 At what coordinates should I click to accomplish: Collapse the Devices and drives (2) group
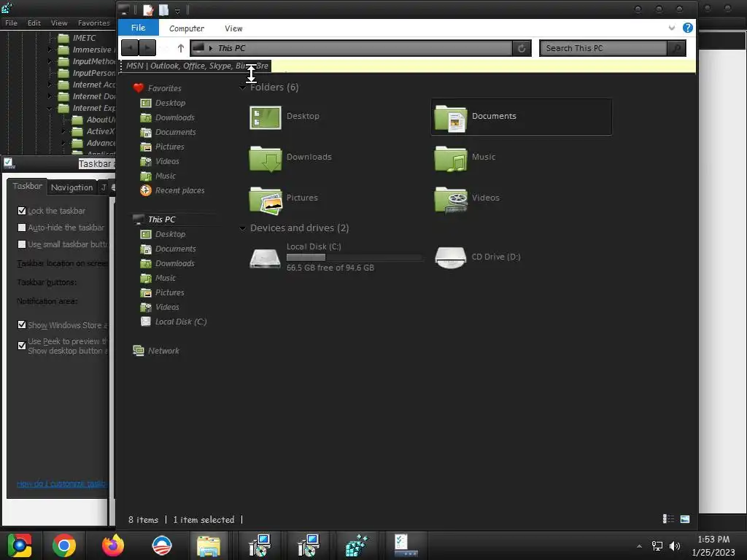click(242, 228)
